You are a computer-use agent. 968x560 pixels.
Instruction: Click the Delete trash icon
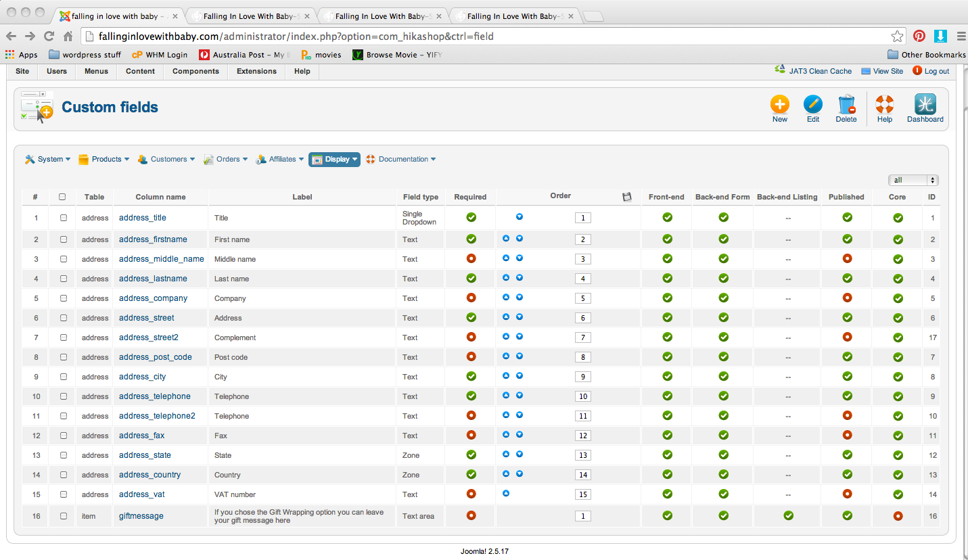click(846, 105)
